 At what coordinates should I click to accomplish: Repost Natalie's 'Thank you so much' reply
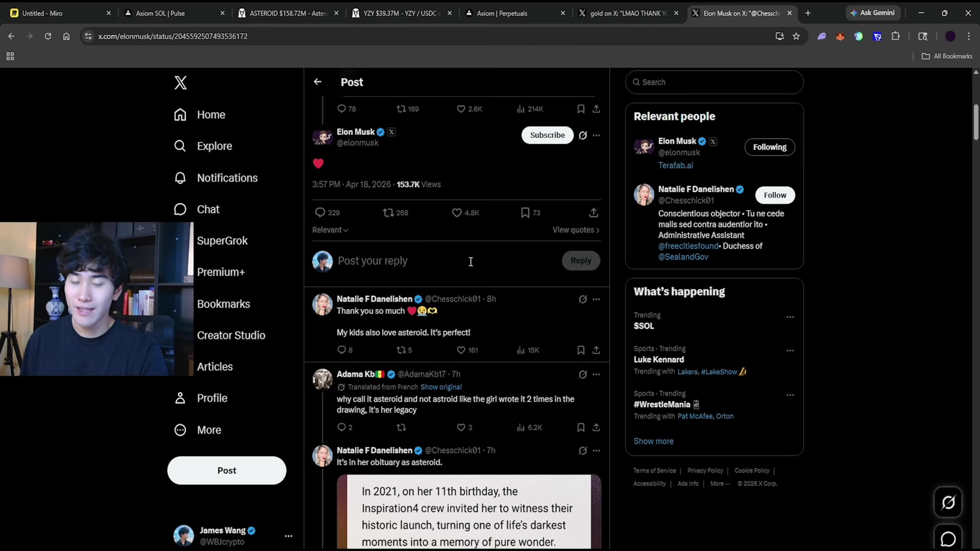click(x=401, y=350)
